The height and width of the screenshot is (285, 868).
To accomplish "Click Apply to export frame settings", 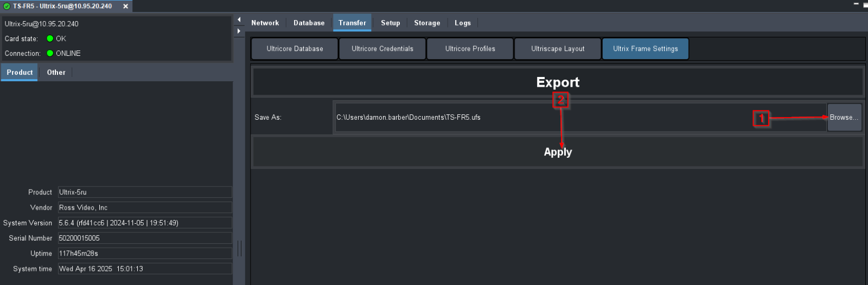I will (x=558, y=152).
